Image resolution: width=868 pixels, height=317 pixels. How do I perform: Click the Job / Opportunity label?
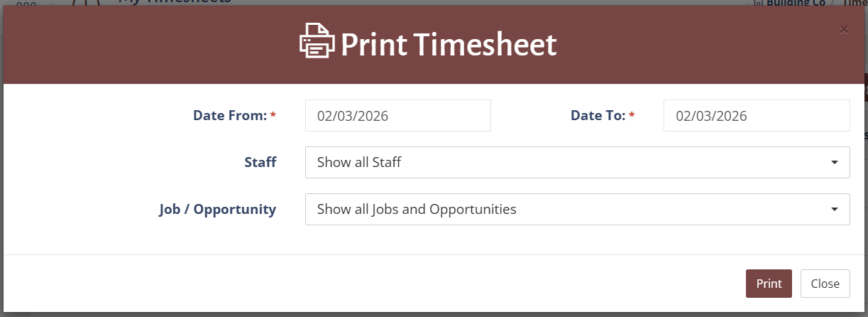[217, 209]
